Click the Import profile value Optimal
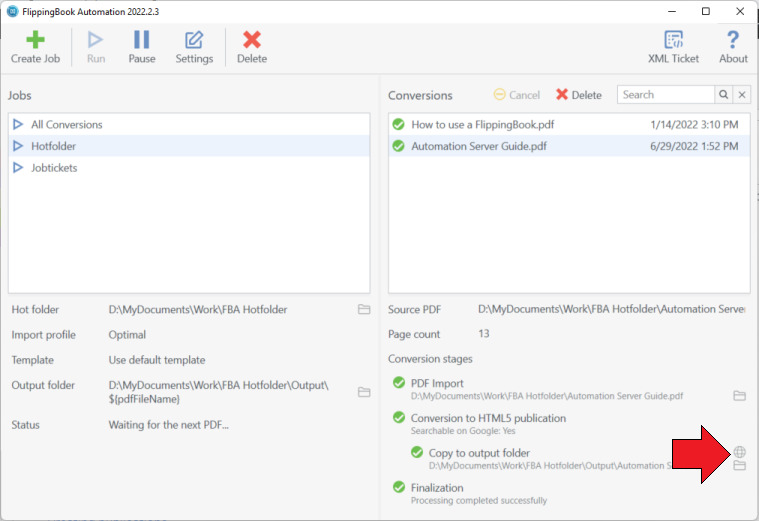 (127, 335)
